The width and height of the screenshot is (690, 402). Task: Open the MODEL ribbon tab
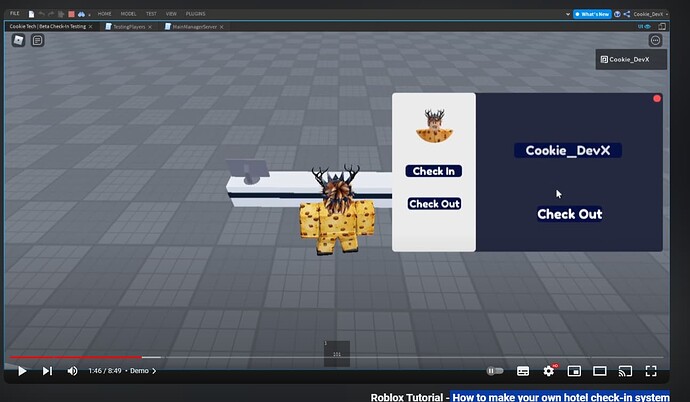[128, 14]
